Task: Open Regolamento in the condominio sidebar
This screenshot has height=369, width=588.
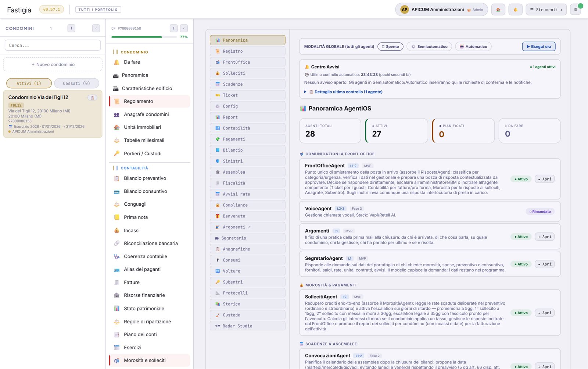Action: 150,102
